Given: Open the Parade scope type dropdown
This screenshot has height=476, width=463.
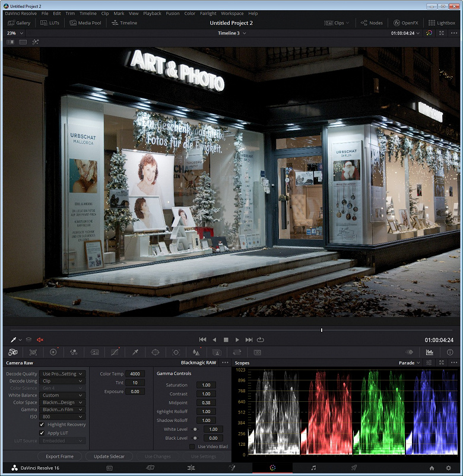Looking at the screenshot, I should click(x=409, y=363).
